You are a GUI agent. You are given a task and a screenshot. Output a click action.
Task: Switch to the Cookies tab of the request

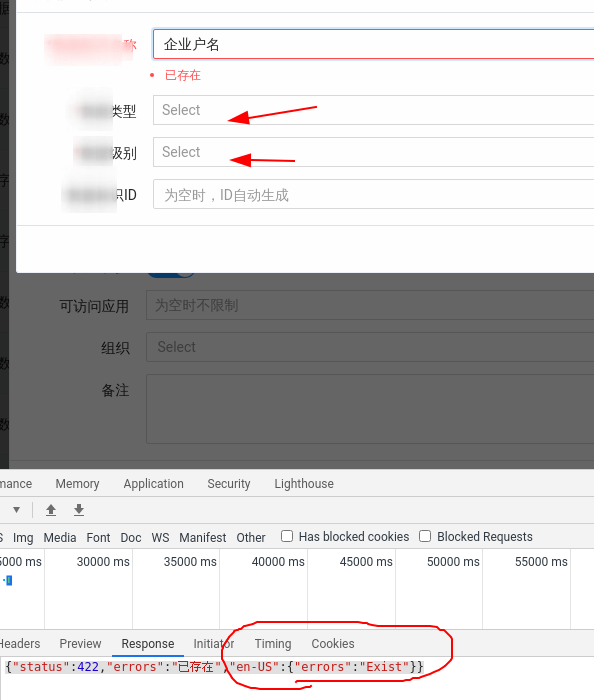(x=333, y=643)
